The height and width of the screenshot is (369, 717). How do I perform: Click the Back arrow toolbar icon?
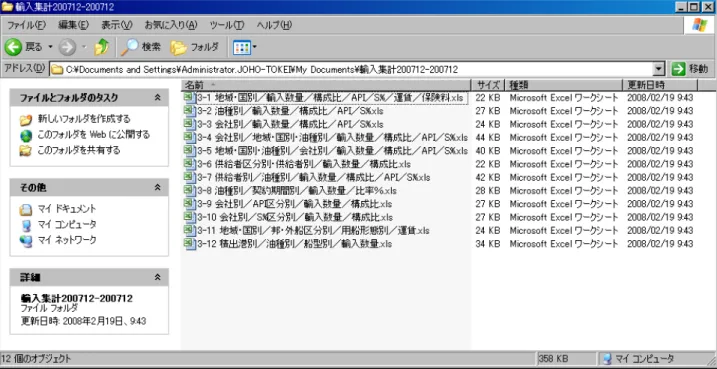13,47
